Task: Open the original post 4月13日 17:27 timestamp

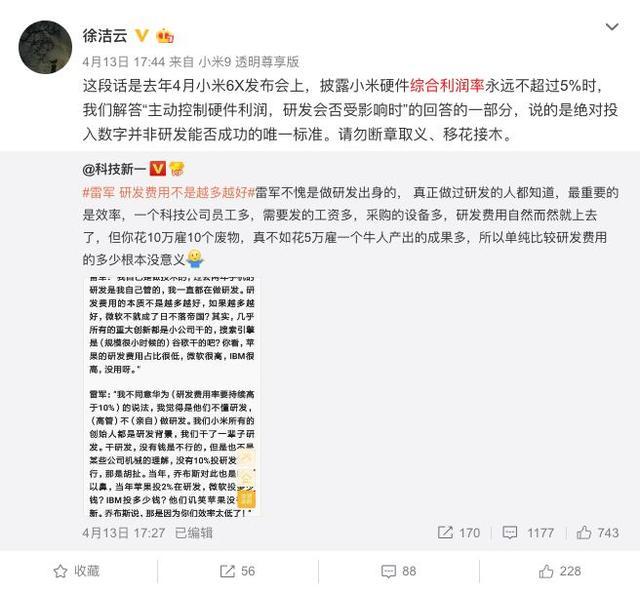Action: point(124,533)
